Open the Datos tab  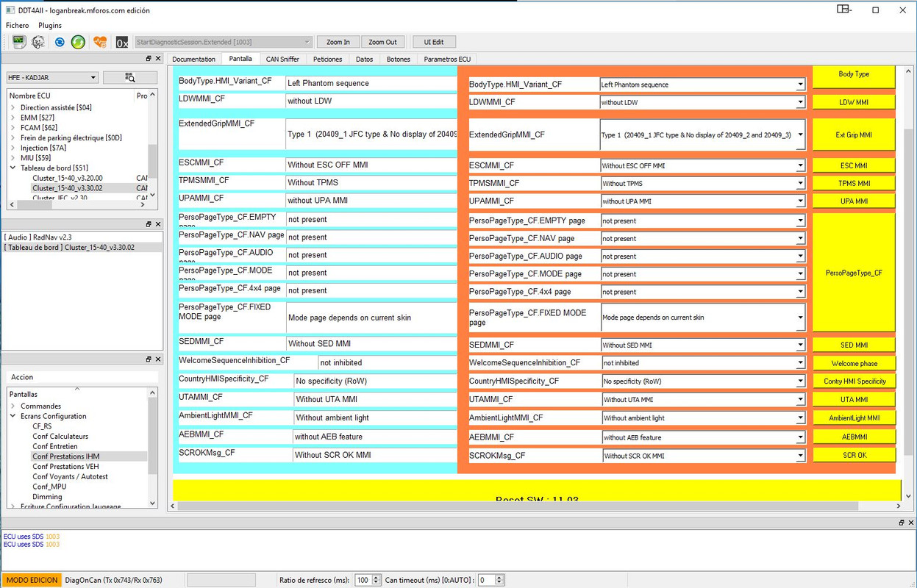tap(364, 59)
